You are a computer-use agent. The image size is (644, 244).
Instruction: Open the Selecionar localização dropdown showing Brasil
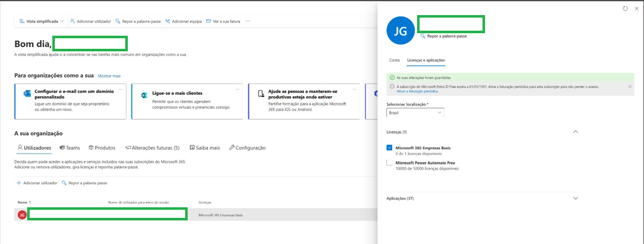415,113
